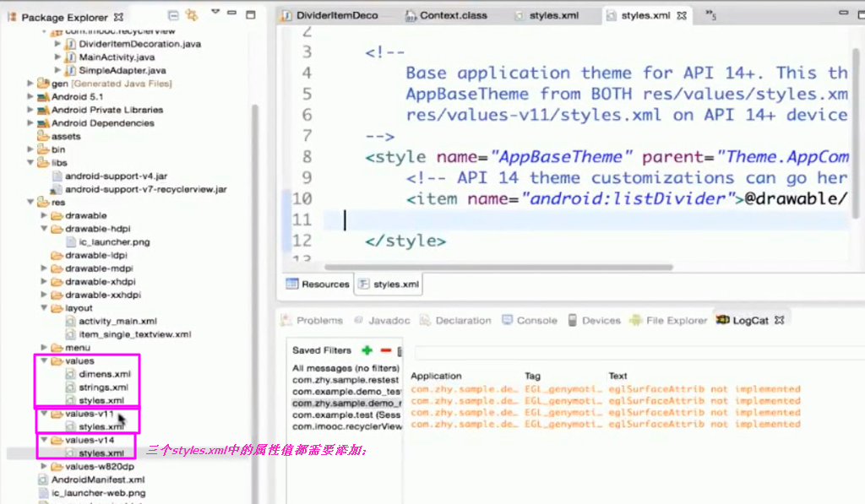Click the LogCat search input field
865x504 pixels.
634,352
